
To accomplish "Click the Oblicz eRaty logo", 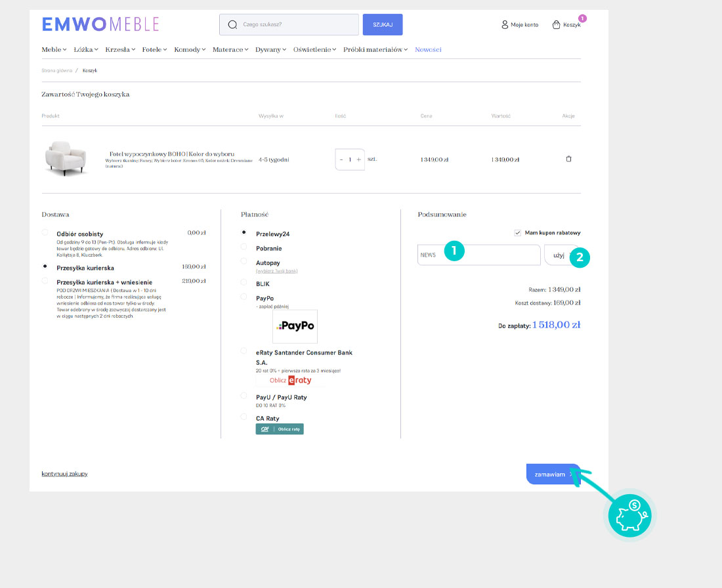I will tap(291, 381).
